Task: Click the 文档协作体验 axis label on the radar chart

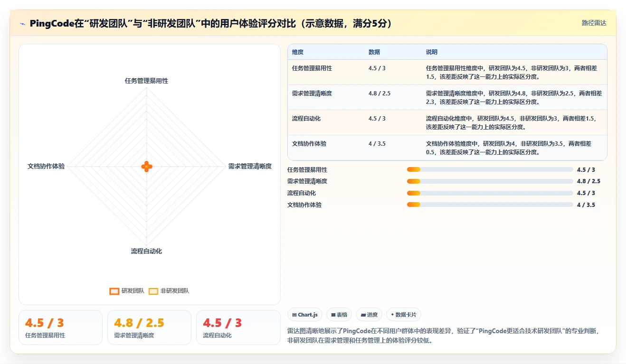Action: [46, 166]
